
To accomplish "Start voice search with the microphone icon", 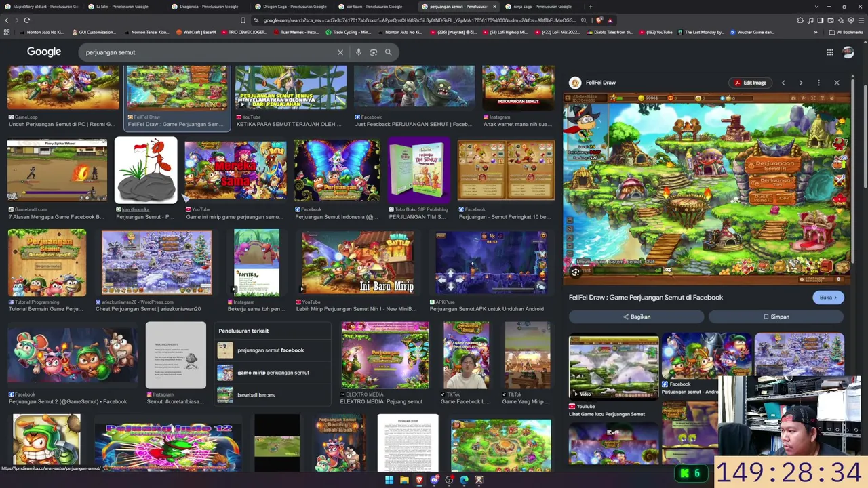I will coord(359,52).
